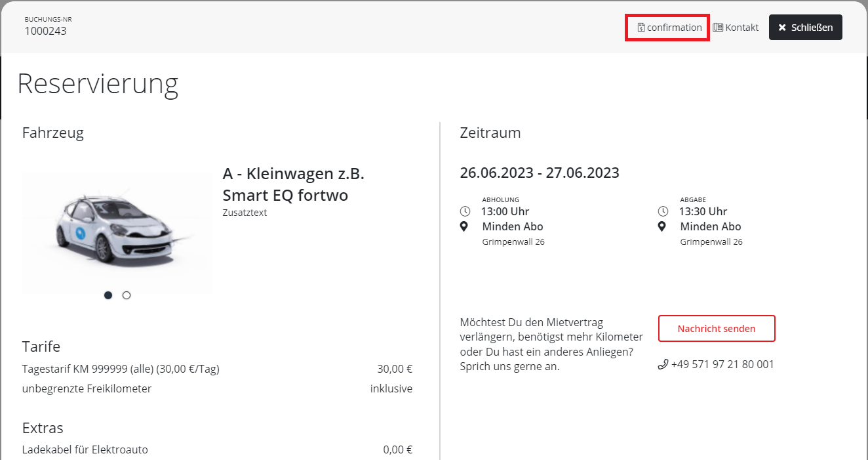Viewport: 868px width, 460px height.
Task: Click the clock icon under Abholung
Action: point(465,211)
